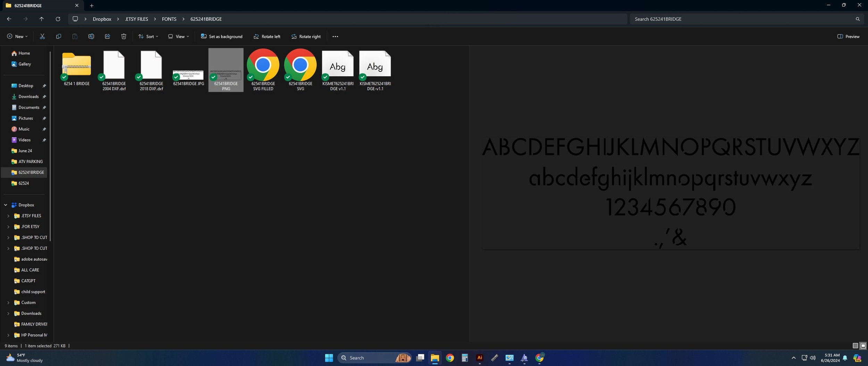Expand the .ETSY FILES tree node
868x366 pixels.
coord(8,216)
